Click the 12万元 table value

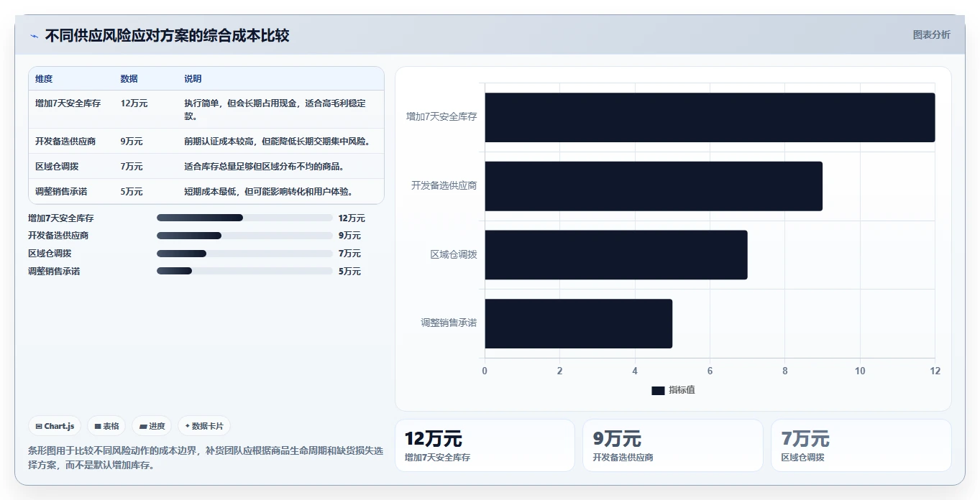[134, 103]
